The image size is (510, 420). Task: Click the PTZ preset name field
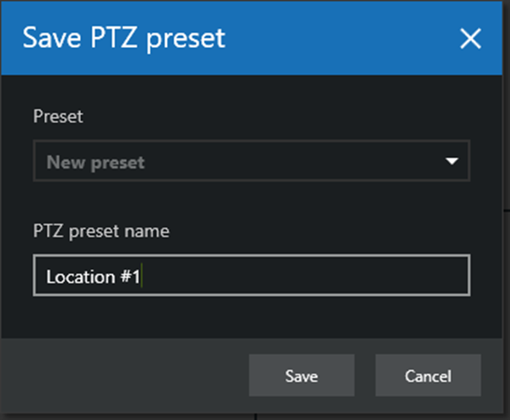pos(251,277)
